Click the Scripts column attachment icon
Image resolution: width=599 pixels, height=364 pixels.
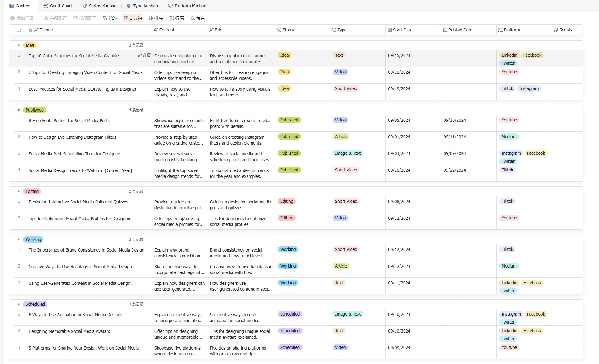556,30
